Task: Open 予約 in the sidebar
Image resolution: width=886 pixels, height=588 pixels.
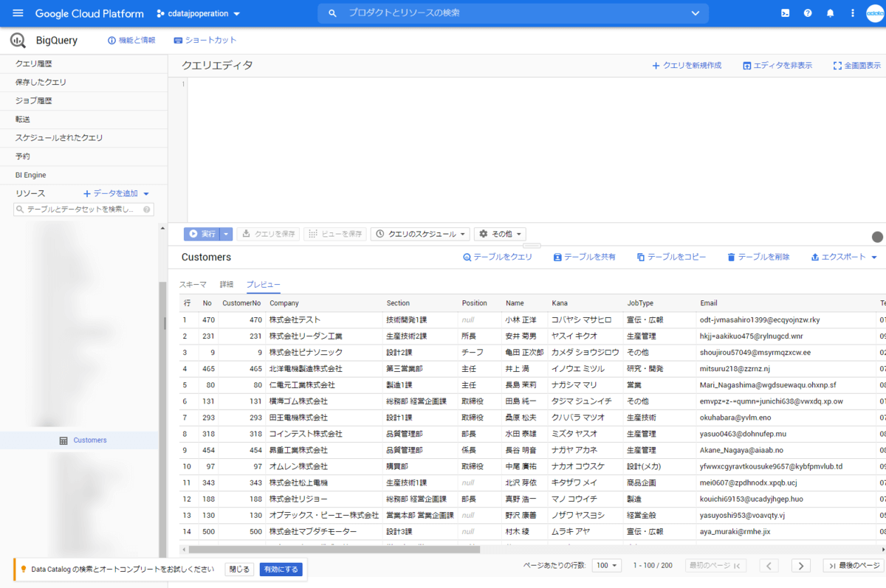Action: (x=84, y=156)
